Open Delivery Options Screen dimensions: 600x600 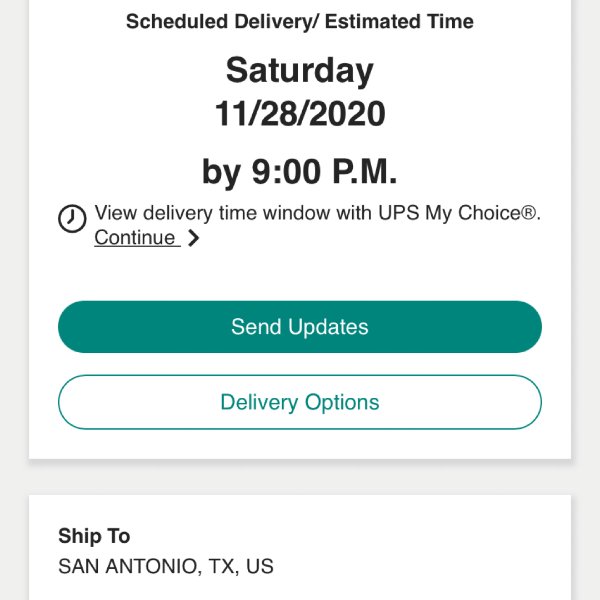pyautogui.click(x=300, y=402)
